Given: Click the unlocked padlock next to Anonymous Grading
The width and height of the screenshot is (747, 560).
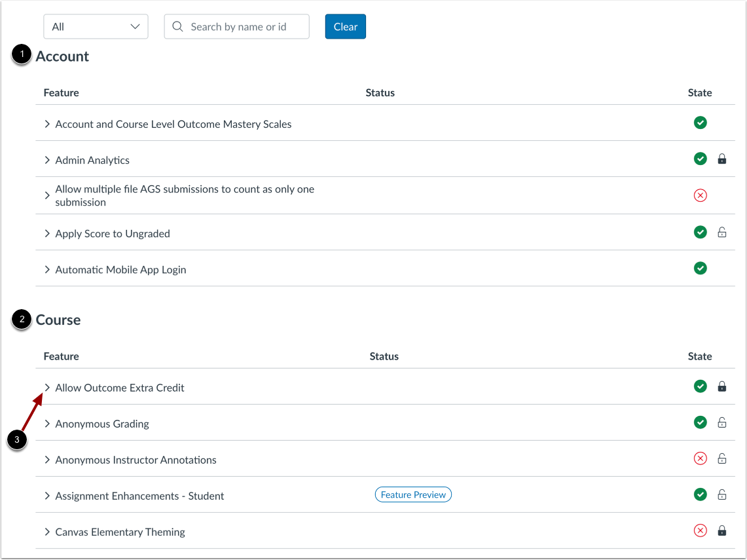Looking at the screenshot, I should click(x=722, y=422).
